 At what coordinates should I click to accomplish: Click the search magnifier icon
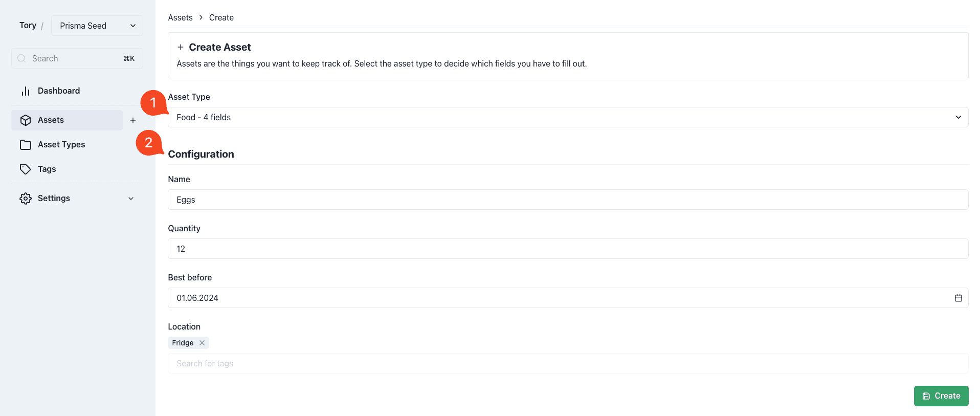21,58
